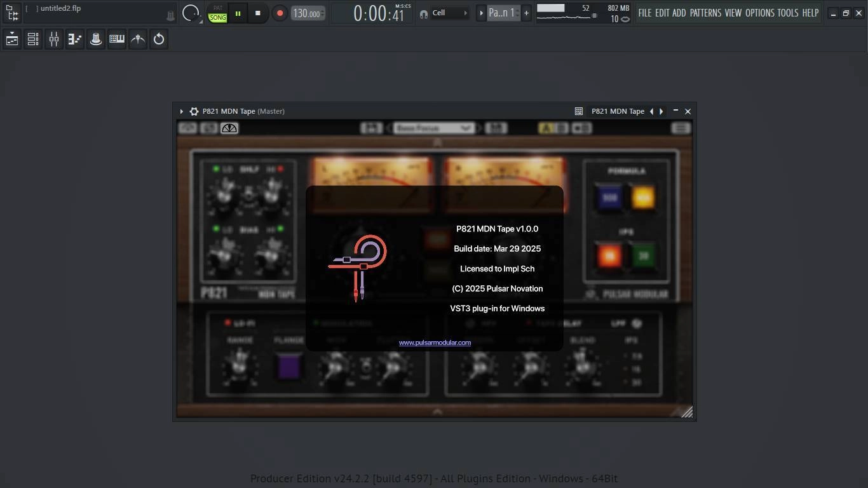Open the ADD menu
Image resolution: width=868 pixels, height=488 pixels.
coord(679,13)
